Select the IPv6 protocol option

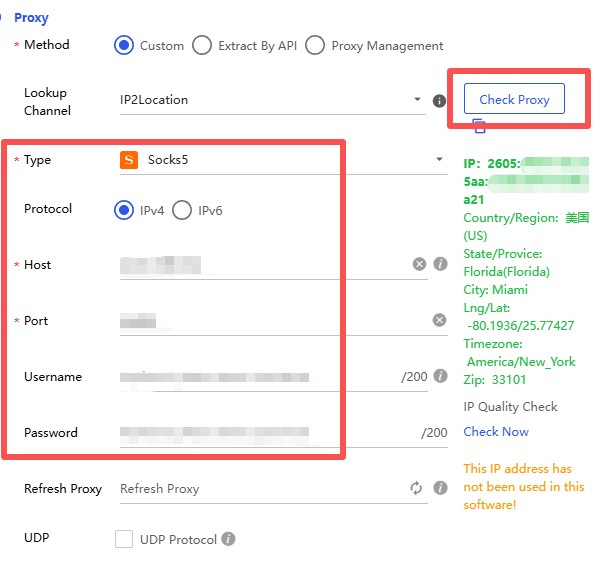(182, 210)
